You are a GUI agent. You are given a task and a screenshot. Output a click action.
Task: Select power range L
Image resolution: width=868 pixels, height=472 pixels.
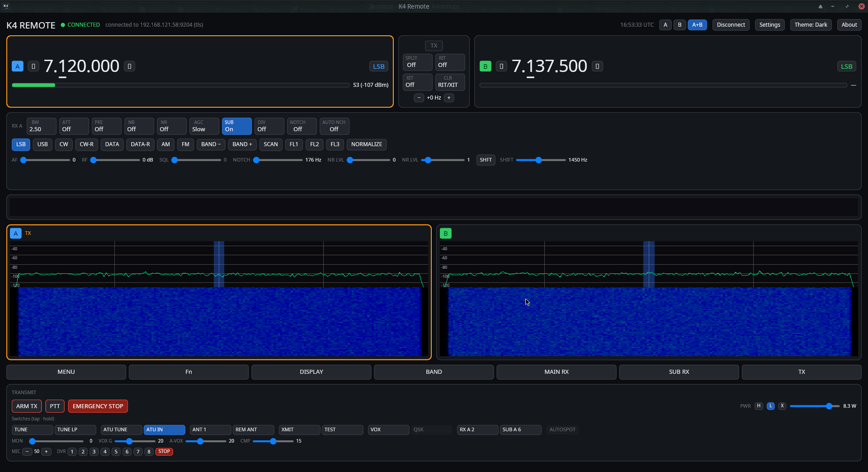click(770, 406)
